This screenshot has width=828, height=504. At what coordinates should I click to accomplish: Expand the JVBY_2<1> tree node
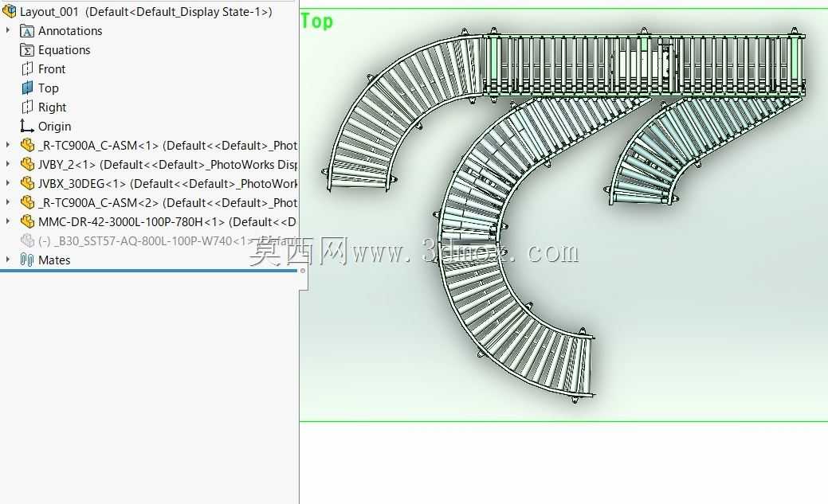click(7, 163)
